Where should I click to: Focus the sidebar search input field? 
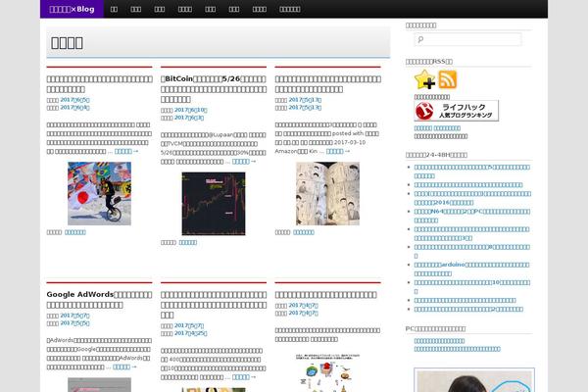[x=467, y=39]
